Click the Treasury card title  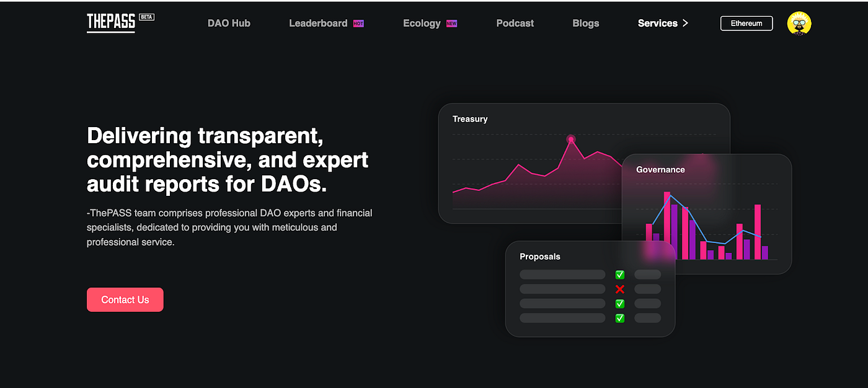point(470,119)
